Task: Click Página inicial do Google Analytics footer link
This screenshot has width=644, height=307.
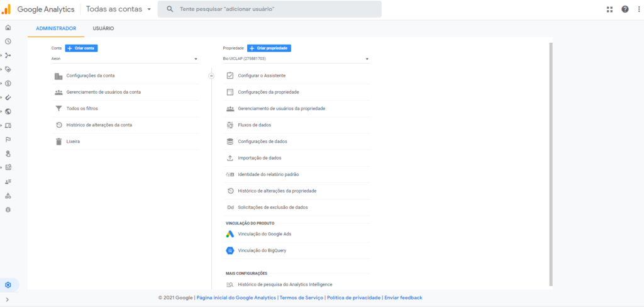Action: (236, 298)
